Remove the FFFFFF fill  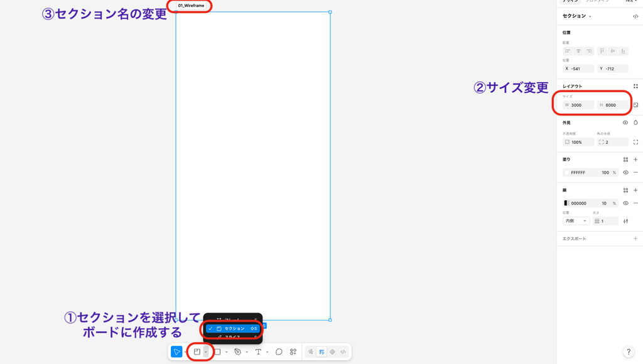635,173
